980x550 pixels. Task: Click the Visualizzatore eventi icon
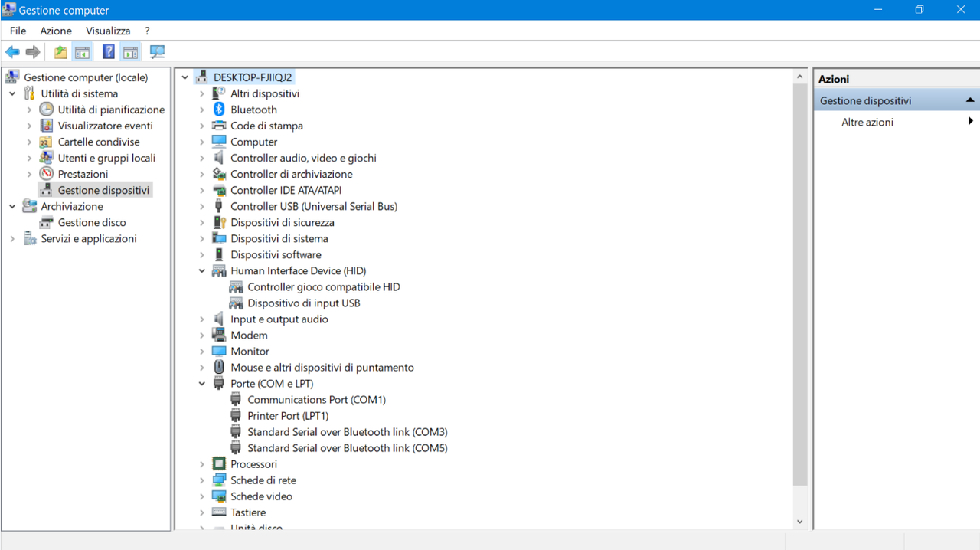coord(46,126)
